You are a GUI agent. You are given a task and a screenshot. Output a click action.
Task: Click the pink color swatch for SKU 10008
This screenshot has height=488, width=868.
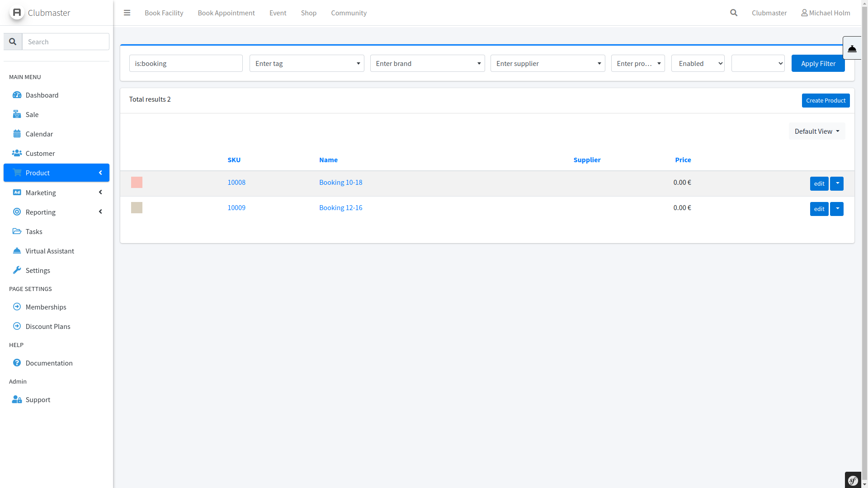click(137, 182)
